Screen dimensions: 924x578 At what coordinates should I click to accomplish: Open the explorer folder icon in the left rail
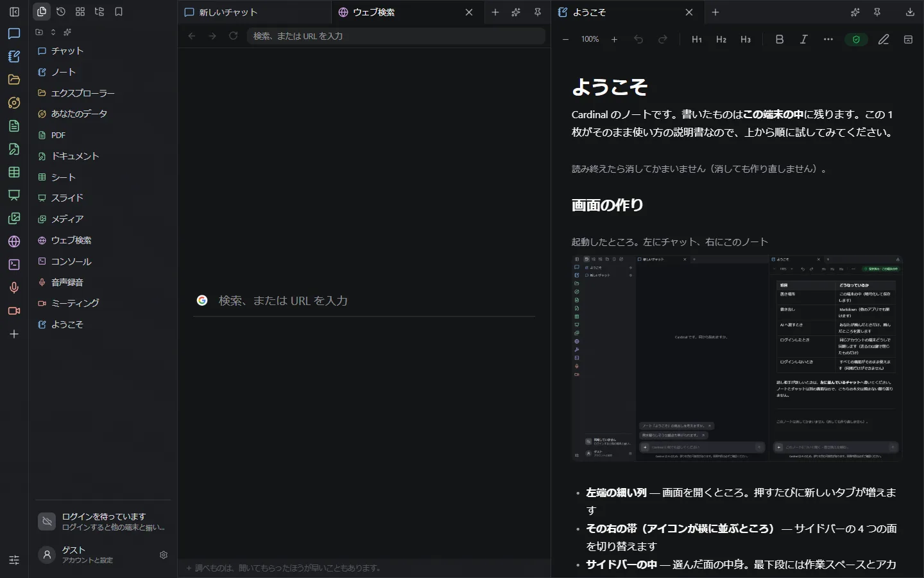(14, 80)
